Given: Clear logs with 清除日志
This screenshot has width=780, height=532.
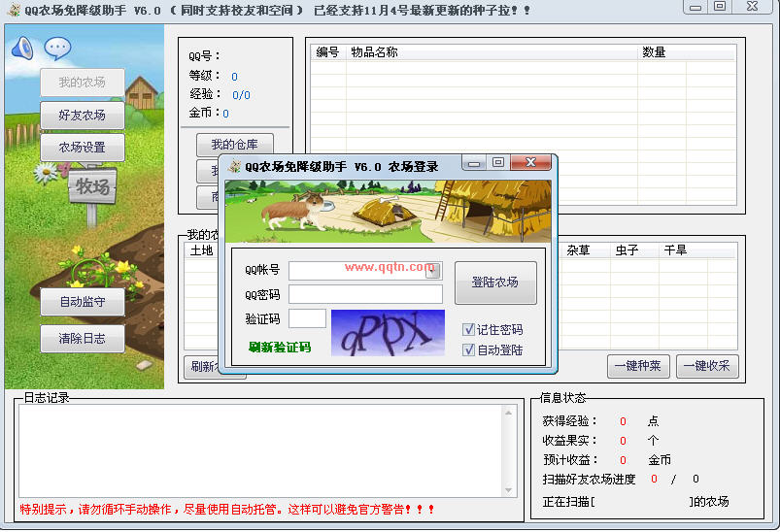Looking at the screenshot, I should click(x=82, y=339).
